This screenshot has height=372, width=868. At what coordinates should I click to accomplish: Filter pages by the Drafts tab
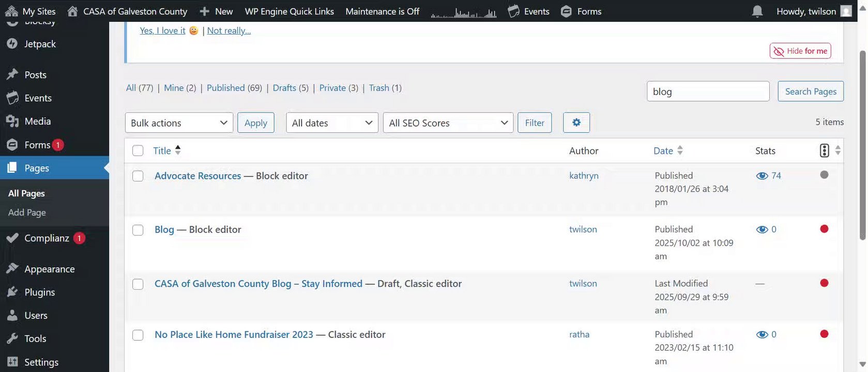click(x=284, y=88)
